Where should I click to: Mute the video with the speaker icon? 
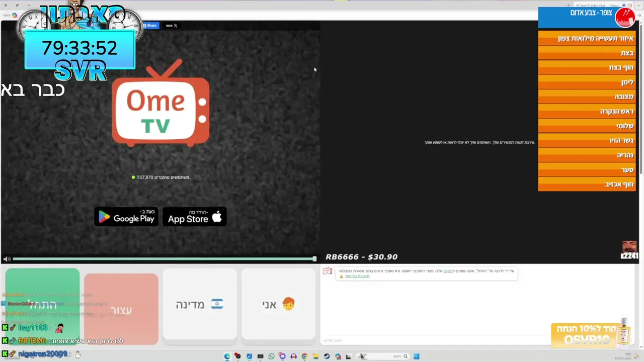(x=7, y=259)
